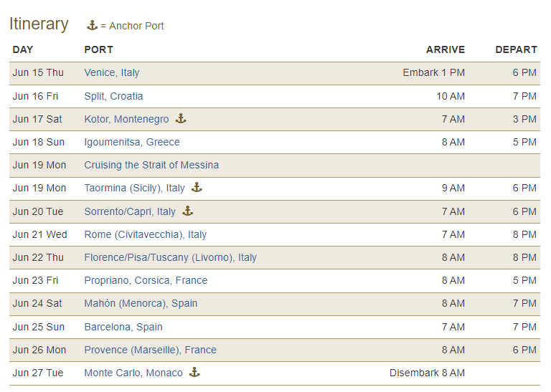Open Florence/Pisa/Tuscany (Livorno) port link
The height and width of the screenshot is (392, 551).
170,257
